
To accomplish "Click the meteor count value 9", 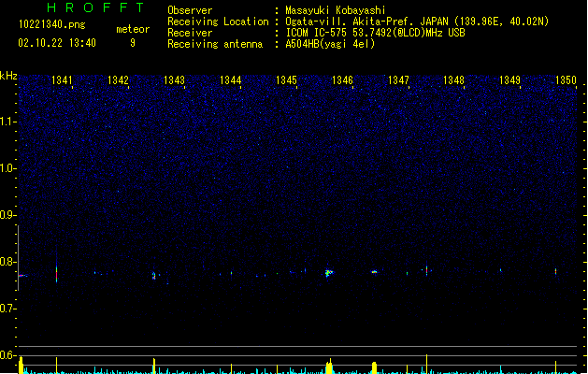I will pos(133,43).
